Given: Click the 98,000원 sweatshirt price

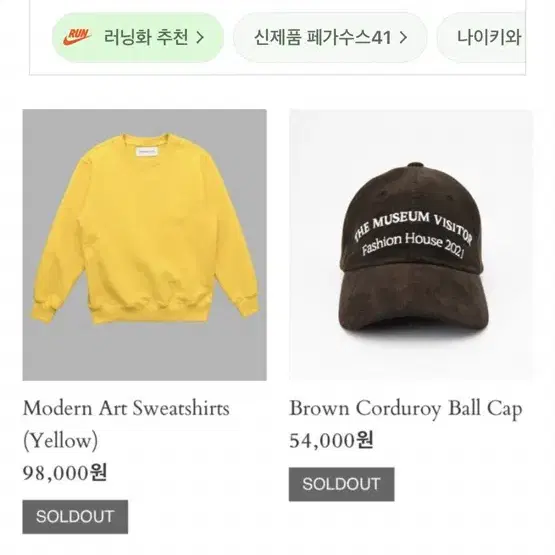Looking at the screenshot, I should tap(65, 473).
